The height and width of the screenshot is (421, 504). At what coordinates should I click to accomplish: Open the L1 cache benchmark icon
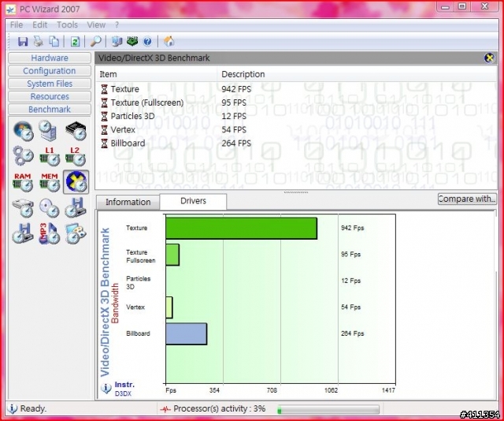coord(50,156)
